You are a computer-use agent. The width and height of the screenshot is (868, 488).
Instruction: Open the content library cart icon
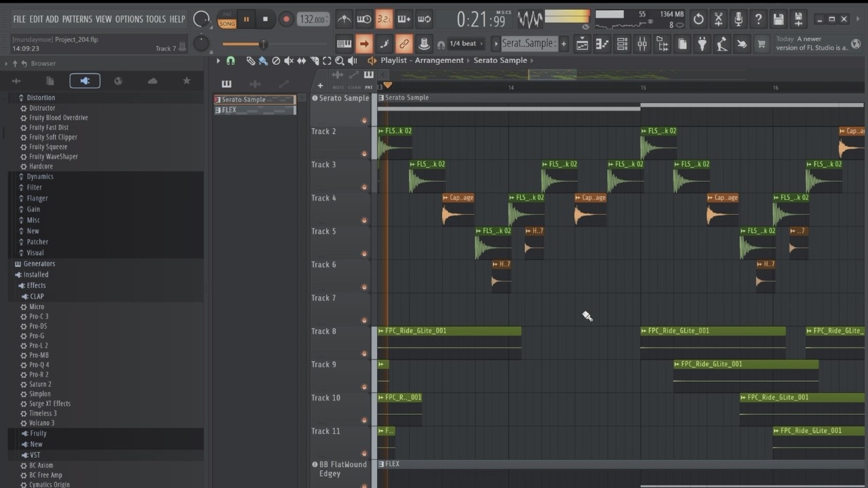tap(762, 44)
